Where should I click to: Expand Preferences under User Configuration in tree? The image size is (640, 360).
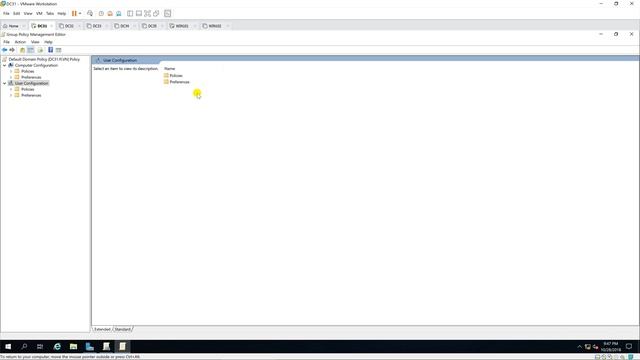[x=11, y=95]
